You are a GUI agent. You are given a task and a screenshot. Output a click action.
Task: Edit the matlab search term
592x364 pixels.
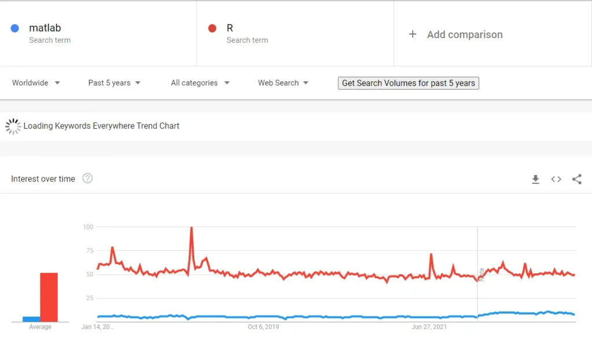pos(45,28)
